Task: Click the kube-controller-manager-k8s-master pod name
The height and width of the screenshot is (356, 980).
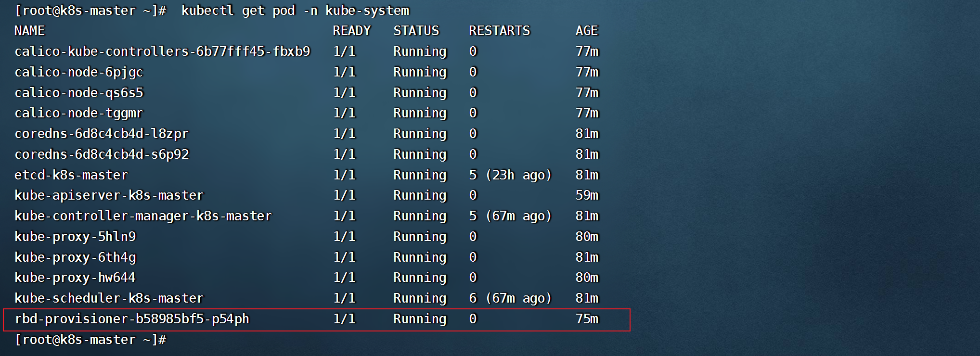Action: pyautogui.click(x=143, y=216)
